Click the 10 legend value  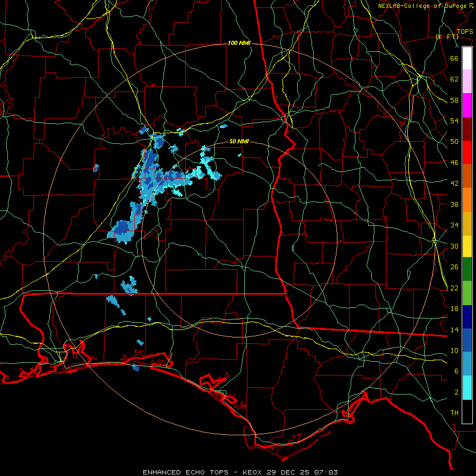point(454,351)
